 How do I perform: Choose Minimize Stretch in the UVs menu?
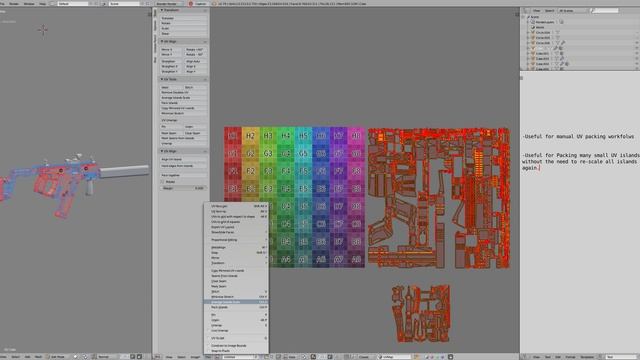[x=236, y=297]
